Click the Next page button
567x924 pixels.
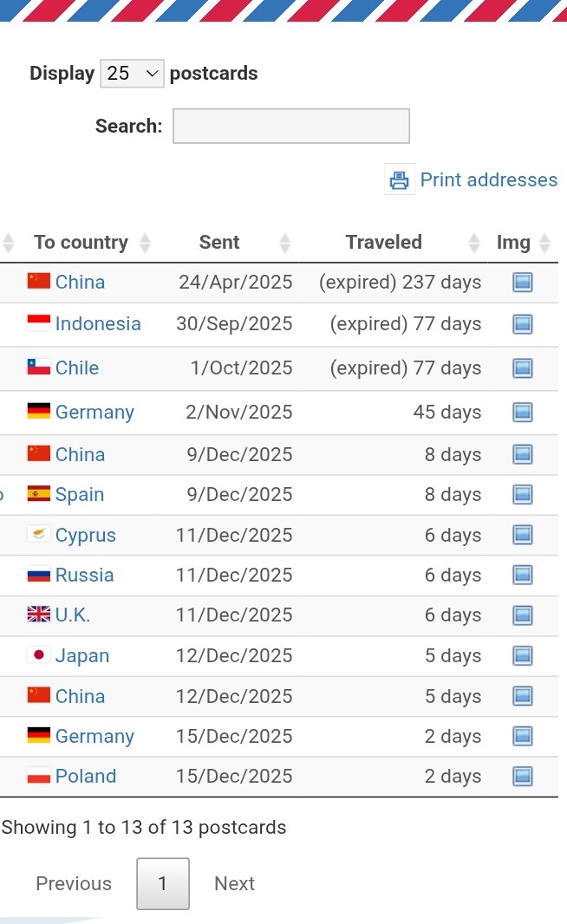coord(234,884)
